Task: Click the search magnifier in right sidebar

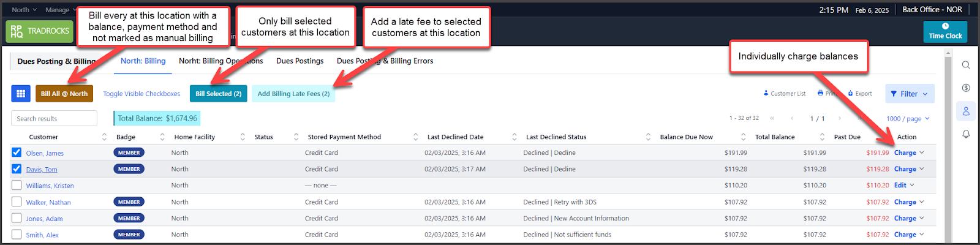Action: (x=966, y=65)
